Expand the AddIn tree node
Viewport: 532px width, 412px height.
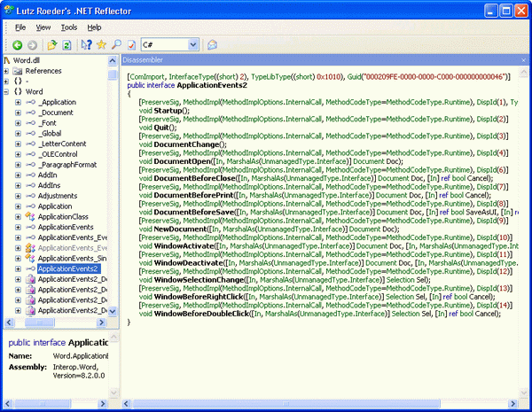18,175
